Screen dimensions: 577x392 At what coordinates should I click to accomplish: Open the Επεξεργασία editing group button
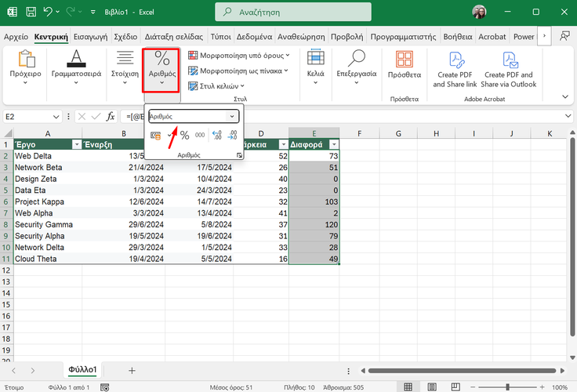click(x=357, y=69)
